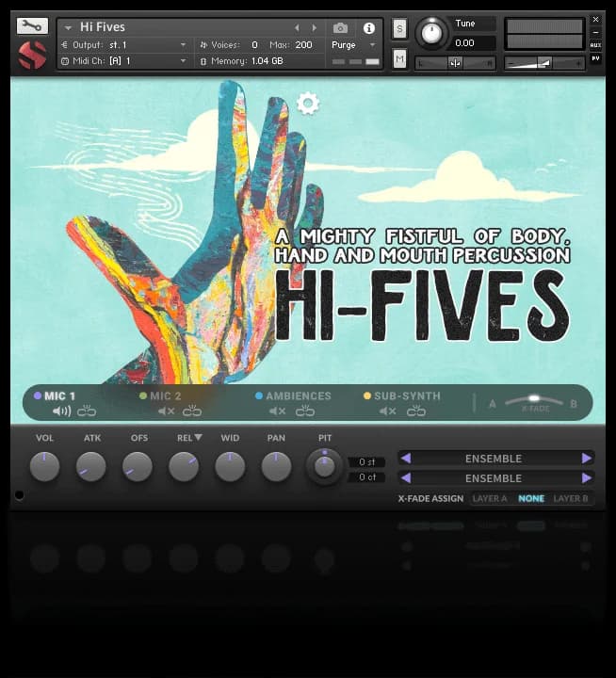The image size is (616, 678).
Task: Click the ATK knob
Action: click(x=90, y=466)
